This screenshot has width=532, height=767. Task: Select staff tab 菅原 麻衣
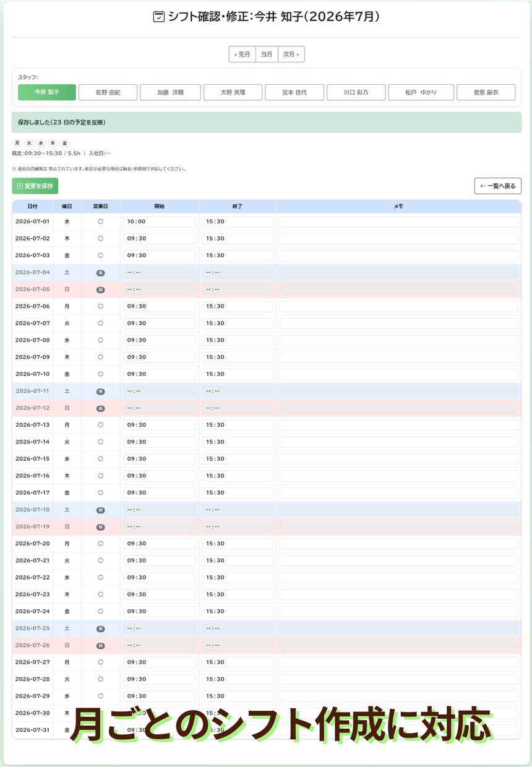click(486, 92)
